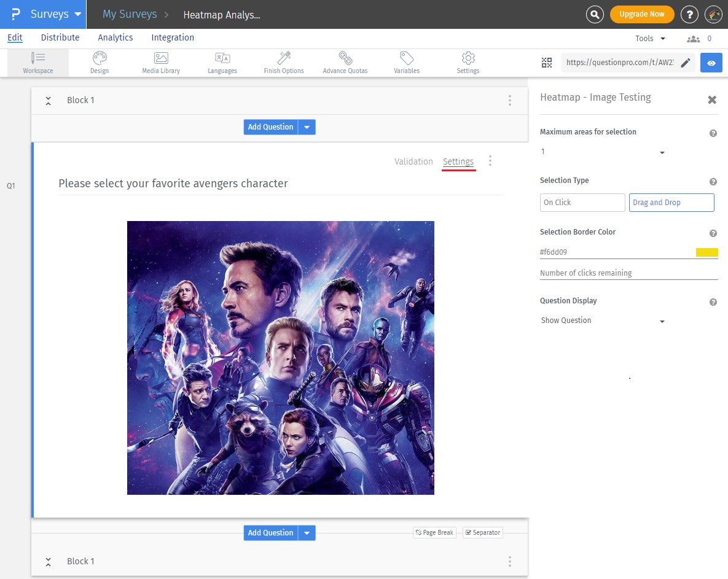Open the Variables panel
The height and width of the screenshot is (579, 728).
[x=406, y=62]
